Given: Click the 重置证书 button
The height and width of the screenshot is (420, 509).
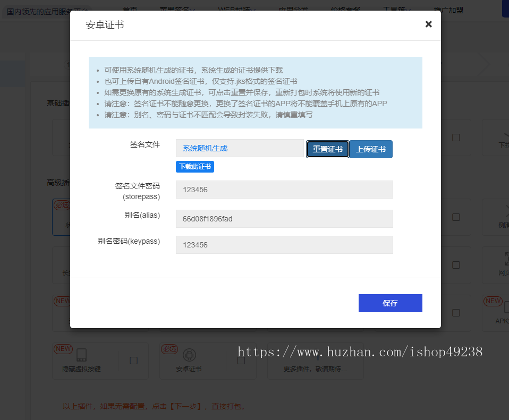Looking at the screenshot, I should coord(327,149).
